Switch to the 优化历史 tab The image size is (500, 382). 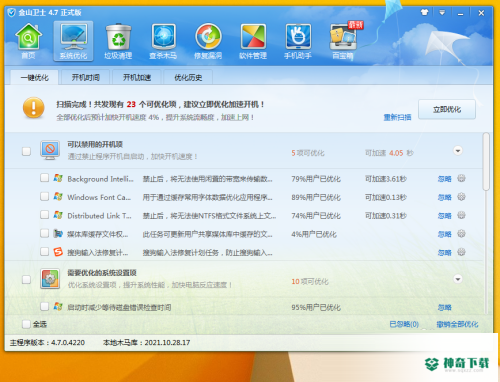(x=188, y=77)
